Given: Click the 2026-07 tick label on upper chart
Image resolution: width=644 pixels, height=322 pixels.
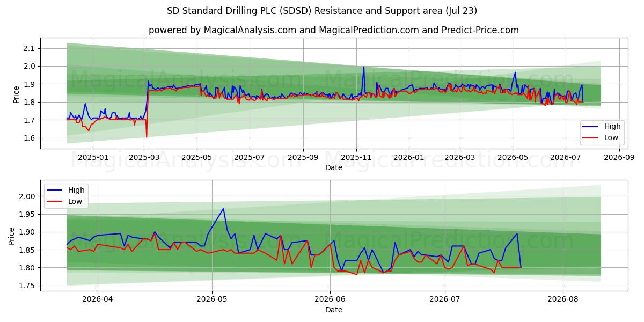Looking at the screenshot, I should 565,158.
